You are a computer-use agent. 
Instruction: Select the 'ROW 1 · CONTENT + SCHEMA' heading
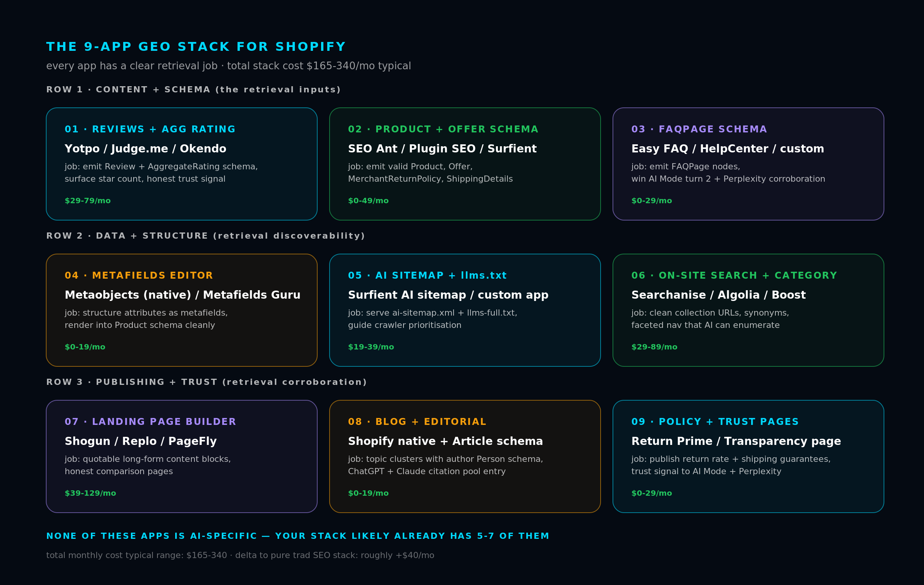click(x=194, y=90)
